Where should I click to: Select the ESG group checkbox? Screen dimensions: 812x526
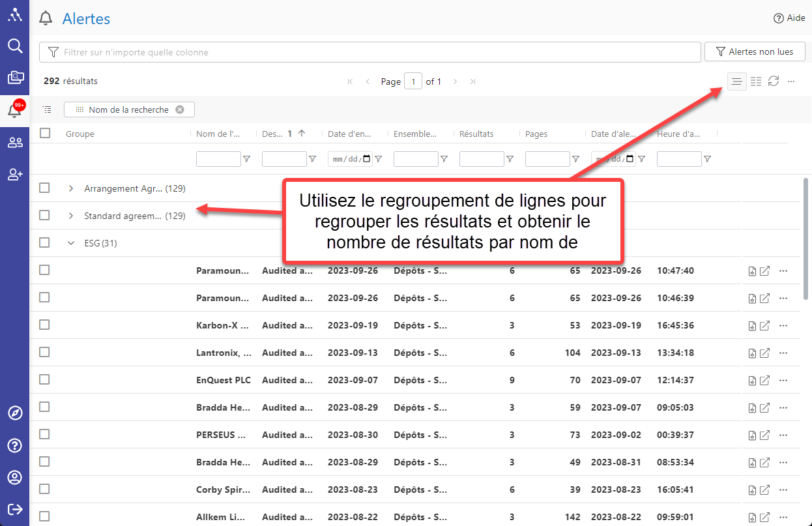point(44,242)
